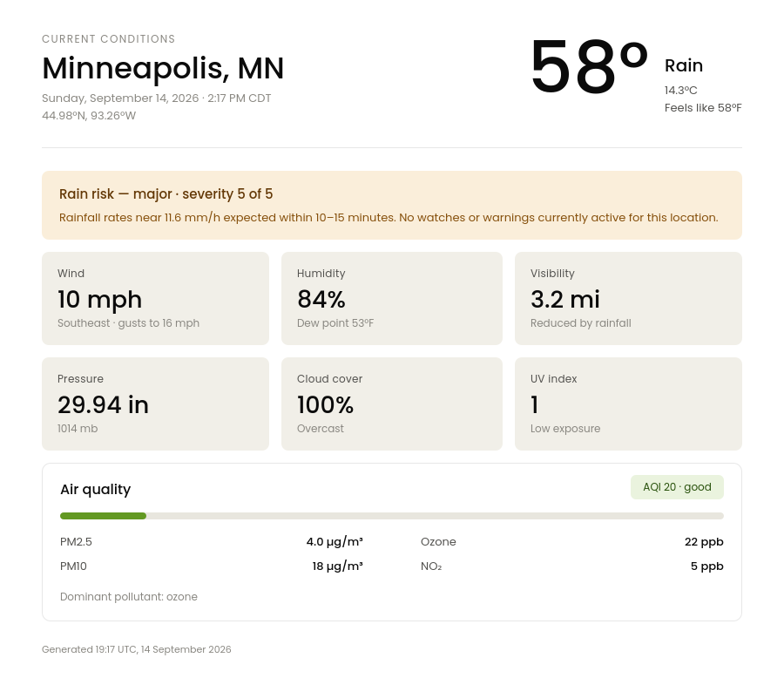Click the Pressure card label
Viewport: 784px width, 685px height.
tap(80, 379)
